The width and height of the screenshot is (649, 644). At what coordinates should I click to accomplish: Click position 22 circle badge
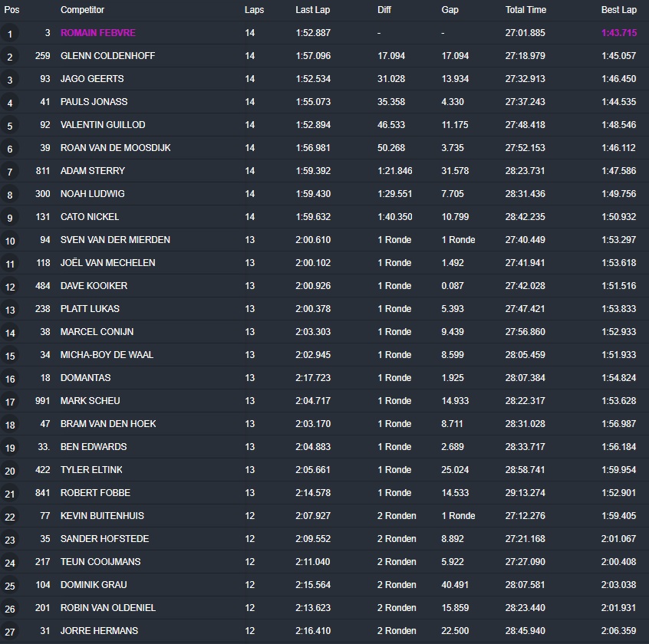10,517
